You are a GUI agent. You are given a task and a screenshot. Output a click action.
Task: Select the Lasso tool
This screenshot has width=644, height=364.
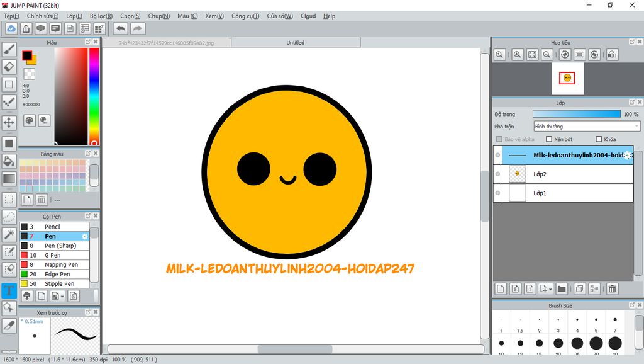9,217
